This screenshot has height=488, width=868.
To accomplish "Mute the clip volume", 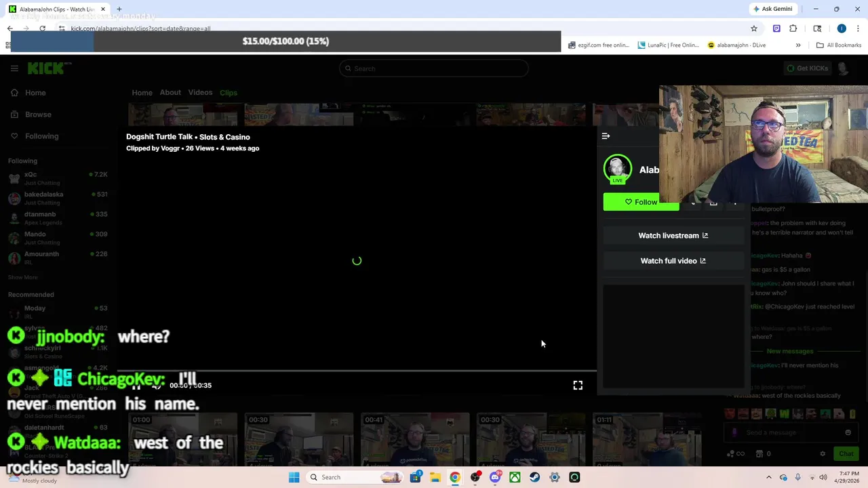I will point(156,385).
